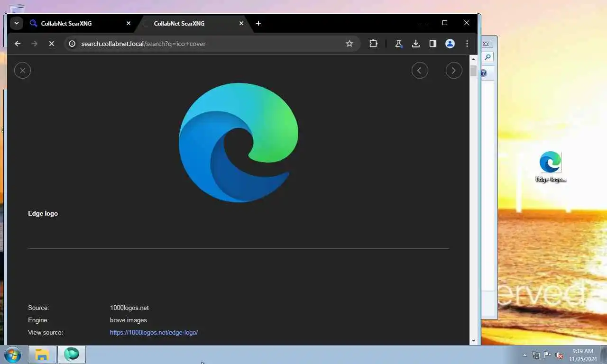This screenshot has width=607, height=364.
Task: Go to the next image result
Action: pos(454,71)
